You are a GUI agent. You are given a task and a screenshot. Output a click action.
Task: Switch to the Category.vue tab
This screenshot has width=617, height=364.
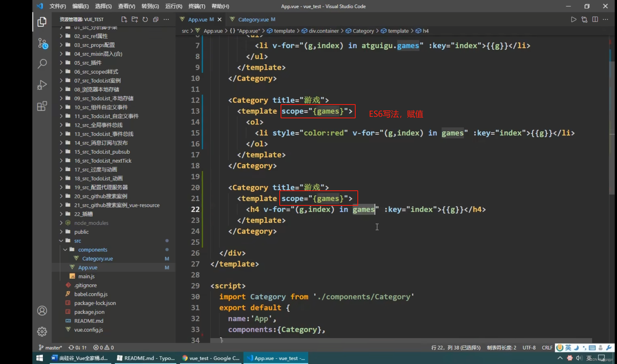(x=253, y=19)
